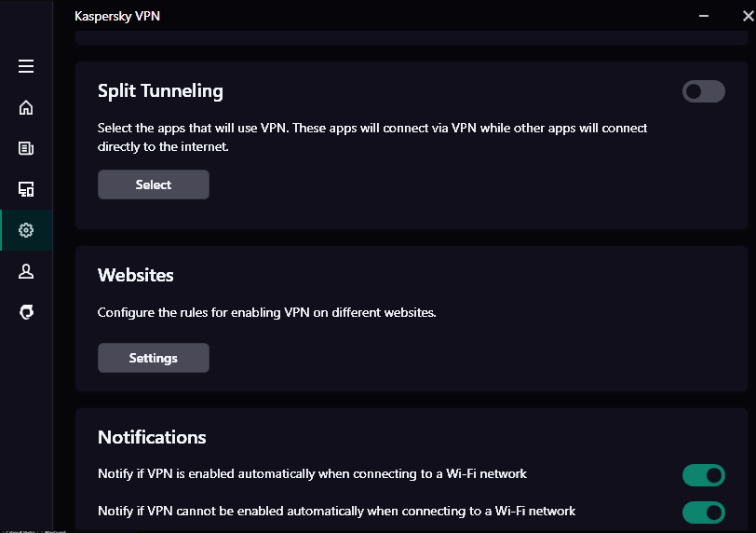Screen dimensions: 756x533
Task: Open the Websites Settings button
Action: pyautogui.click(x=154, y=358)
